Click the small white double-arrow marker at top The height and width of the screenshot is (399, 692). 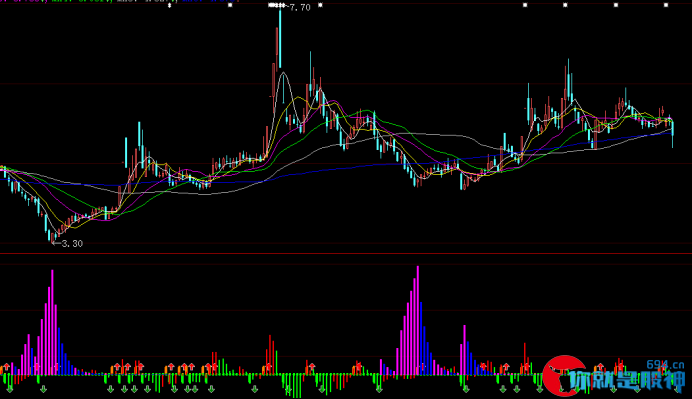pyautogui.click(x=169, y=6)
